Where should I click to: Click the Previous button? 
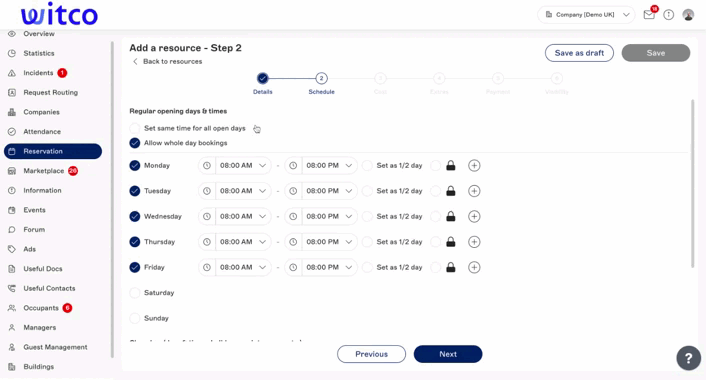point(371,354)
